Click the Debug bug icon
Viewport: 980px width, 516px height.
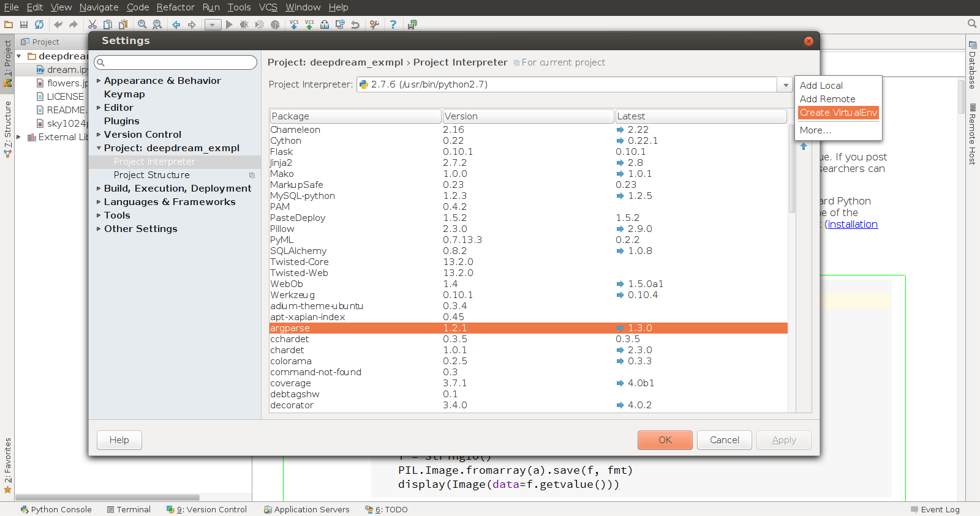pos(244,24)
